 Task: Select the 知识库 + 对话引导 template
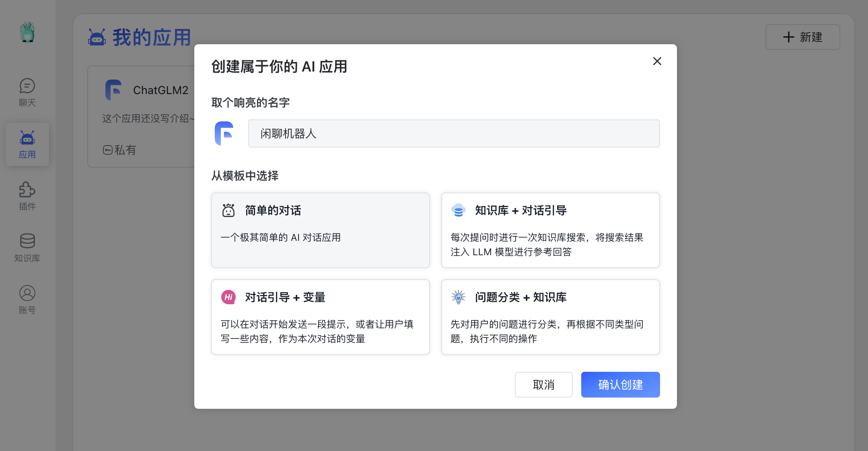(x=550, y=230)
